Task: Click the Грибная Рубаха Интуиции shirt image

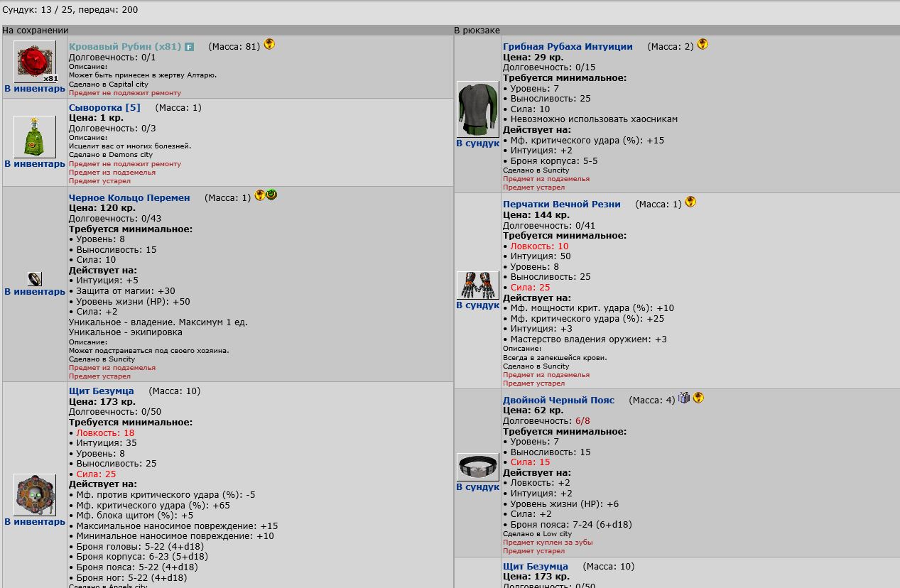Action: (478, 109)
